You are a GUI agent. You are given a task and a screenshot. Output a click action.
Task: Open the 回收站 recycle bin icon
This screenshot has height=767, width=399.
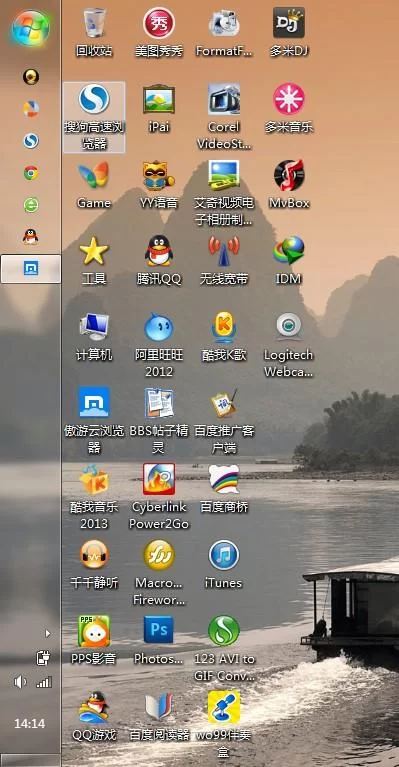pyautogui.click(x=94, y=33)
